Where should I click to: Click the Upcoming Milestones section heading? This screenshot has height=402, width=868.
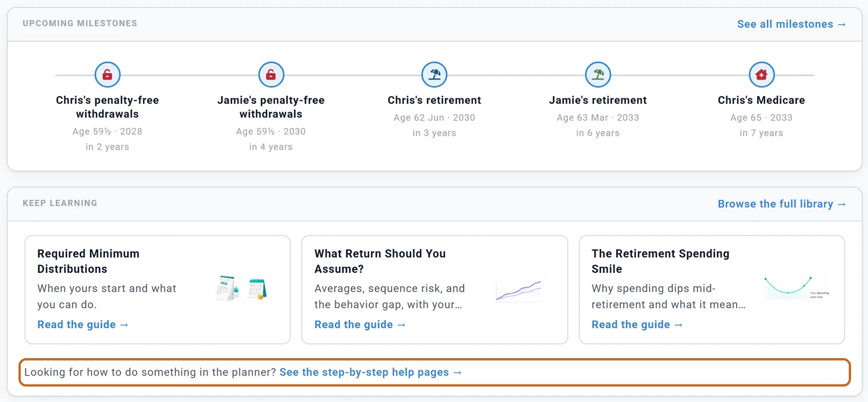tap(80, 23)
